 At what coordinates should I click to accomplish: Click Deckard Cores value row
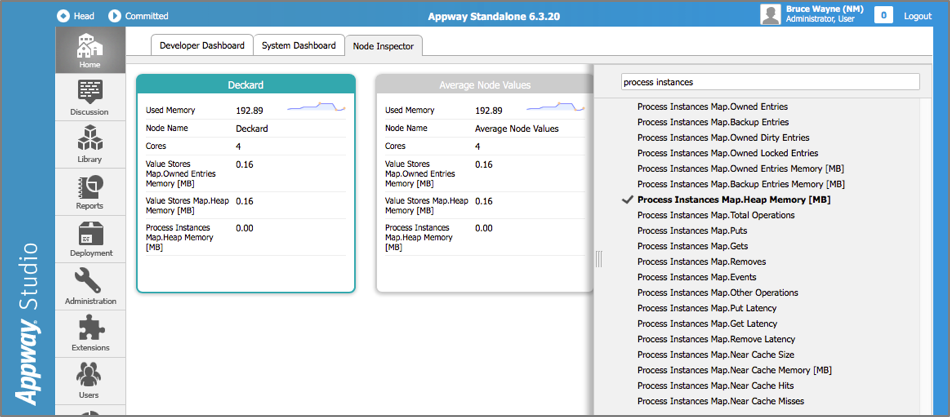tap(245, 146)
